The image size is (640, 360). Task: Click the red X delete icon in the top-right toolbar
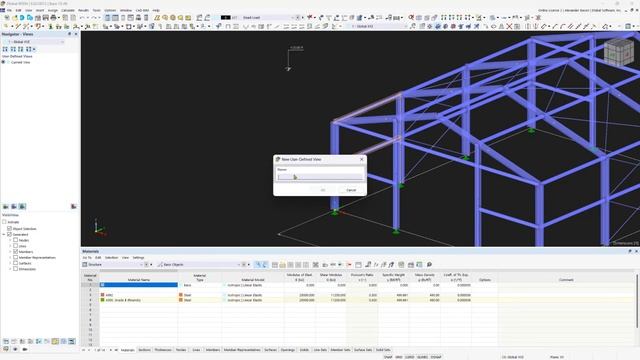point(509,26)
